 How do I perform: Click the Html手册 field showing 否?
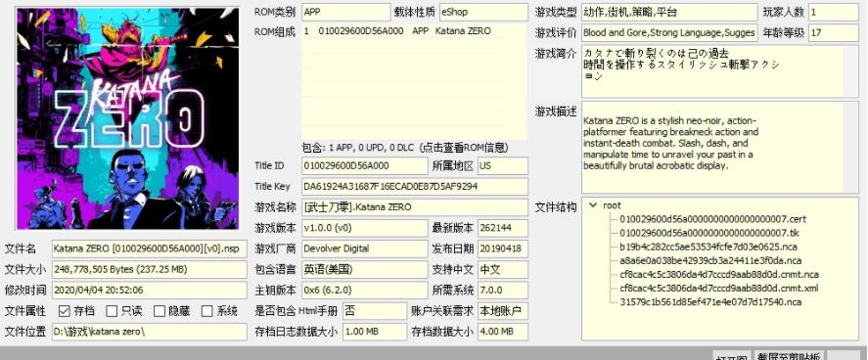pyautogui.click(x=375, y=311)
